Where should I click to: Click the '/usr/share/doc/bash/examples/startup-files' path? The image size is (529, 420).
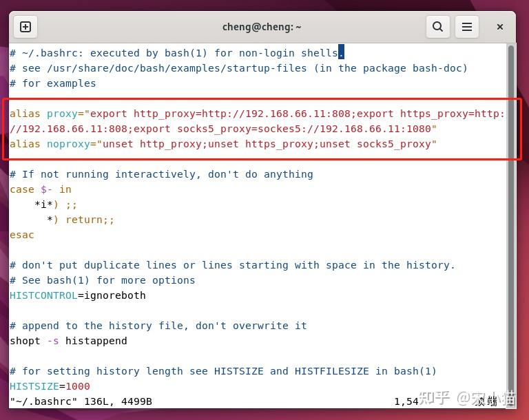click(177, 68)
